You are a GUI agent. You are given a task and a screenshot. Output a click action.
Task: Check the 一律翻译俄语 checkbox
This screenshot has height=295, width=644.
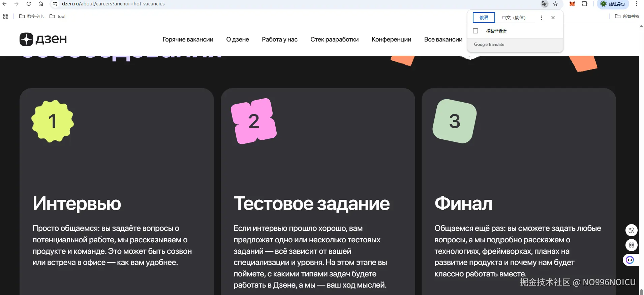point(476,31)
